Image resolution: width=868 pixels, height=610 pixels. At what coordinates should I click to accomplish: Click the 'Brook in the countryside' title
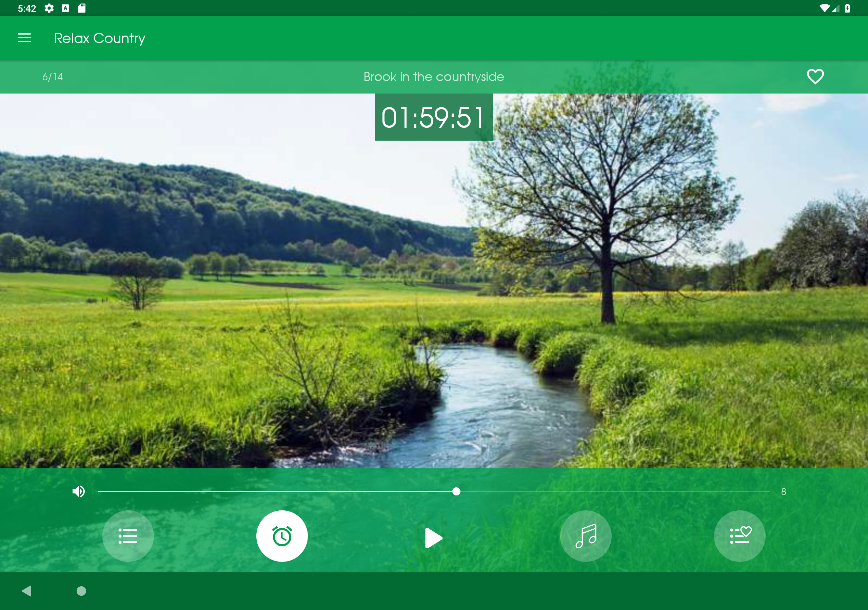pyautogui.click(x=434, y=77)
